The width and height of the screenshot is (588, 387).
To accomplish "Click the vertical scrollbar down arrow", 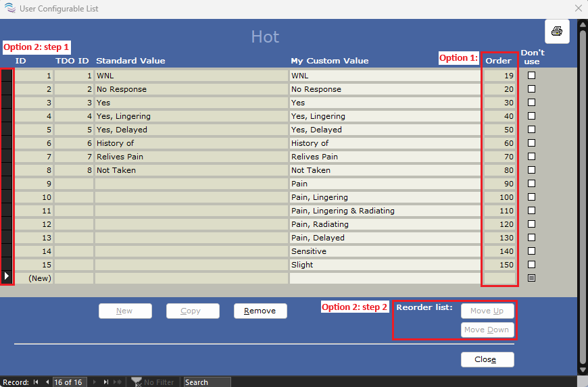I will pos(582,369).
